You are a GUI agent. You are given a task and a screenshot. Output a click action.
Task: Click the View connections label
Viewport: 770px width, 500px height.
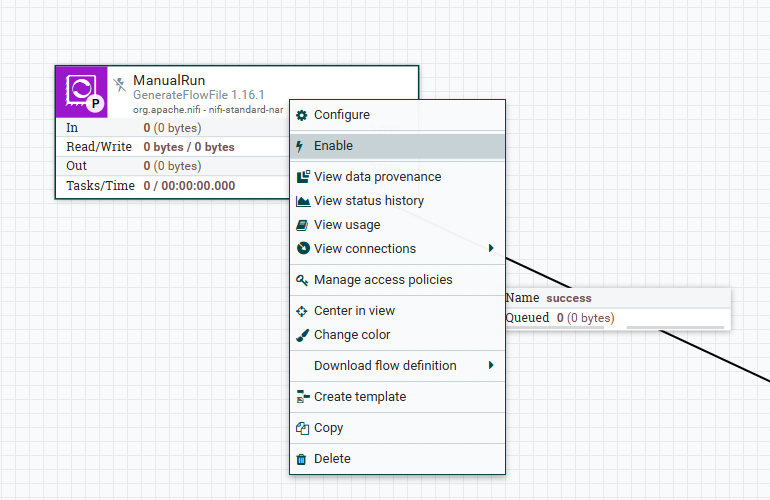pos(365,249)
